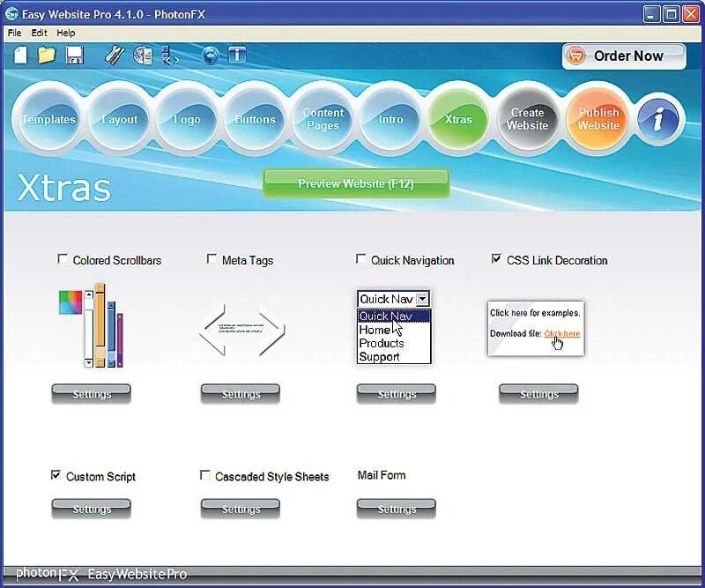Click the orange 'Click here' download link
Image resolution: width=705 pixels, height=588 pixels.
562,334
